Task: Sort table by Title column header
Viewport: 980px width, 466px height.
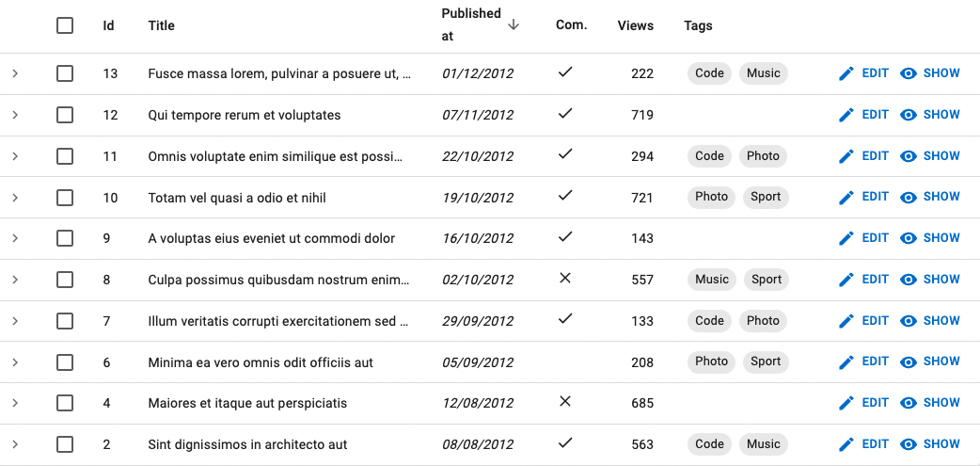Action: (162, 25)
